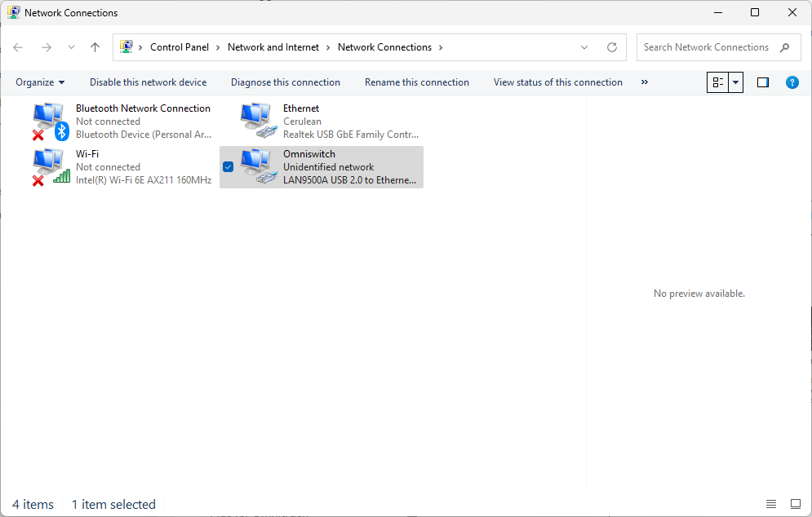Screen dimensions: 812x517
Task: Switch to details view in status bar
Action: point(771,504)
